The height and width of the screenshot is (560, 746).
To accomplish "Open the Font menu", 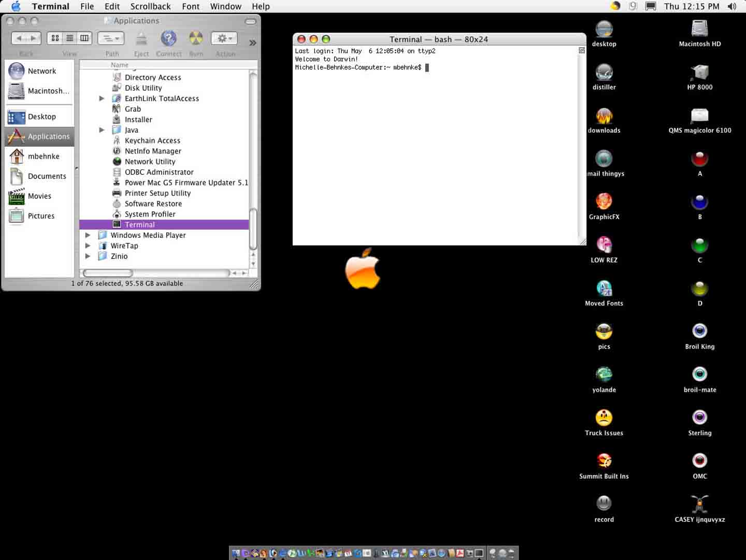I will [191, 6].
